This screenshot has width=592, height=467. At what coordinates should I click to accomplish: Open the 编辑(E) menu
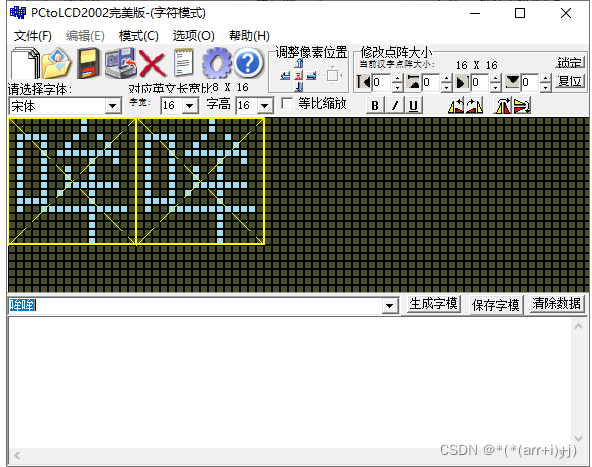(x=85, y=36)
